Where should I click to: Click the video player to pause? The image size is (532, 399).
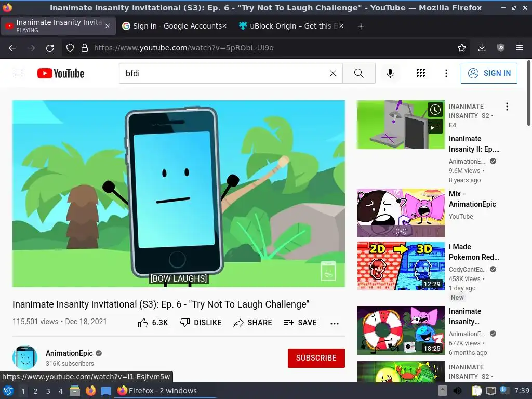coord(179,193)
